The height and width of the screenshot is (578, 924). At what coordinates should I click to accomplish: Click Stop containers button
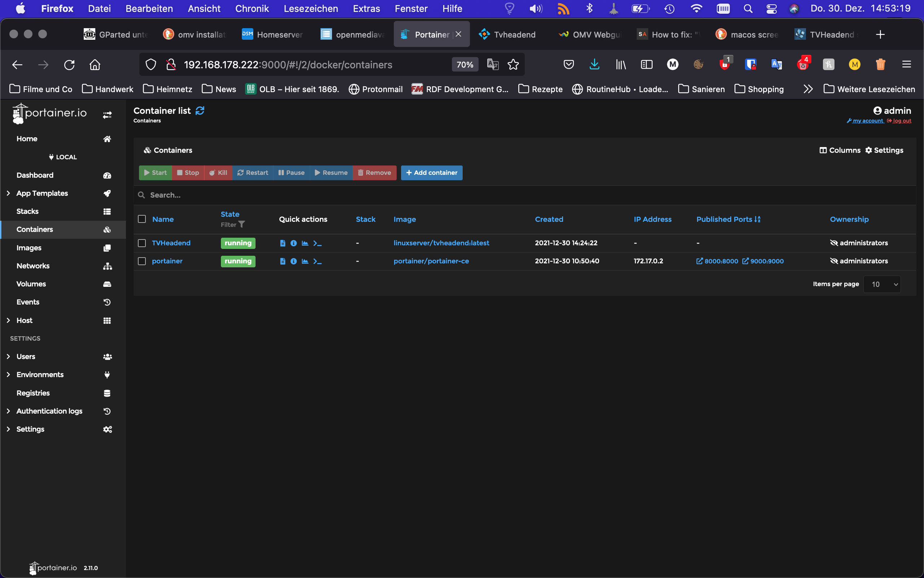point(188,173)
